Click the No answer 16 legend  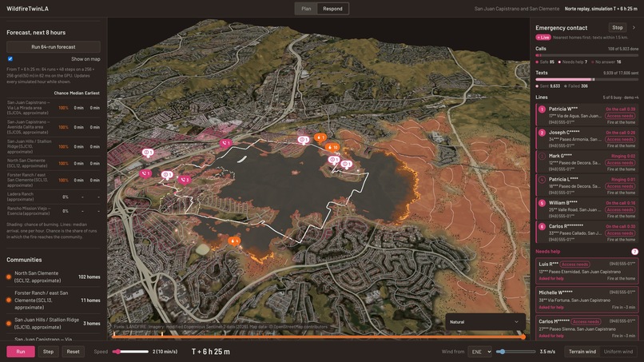(606, 62)
